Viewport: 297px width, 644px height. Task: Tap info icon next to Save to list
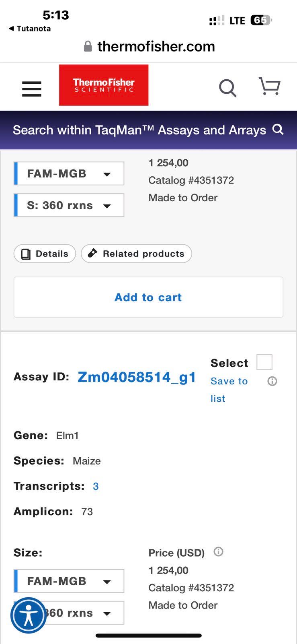(272, 381)
